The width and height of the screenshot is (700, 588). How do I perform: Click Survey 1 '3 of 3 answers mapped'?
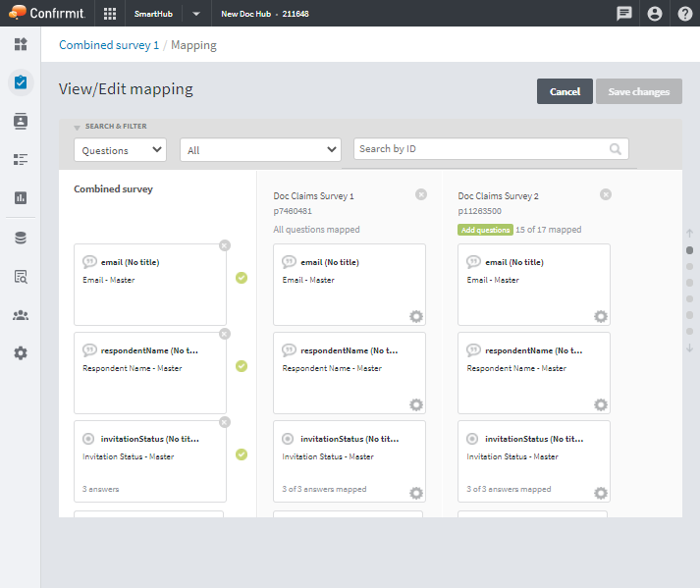coord(324,489)
